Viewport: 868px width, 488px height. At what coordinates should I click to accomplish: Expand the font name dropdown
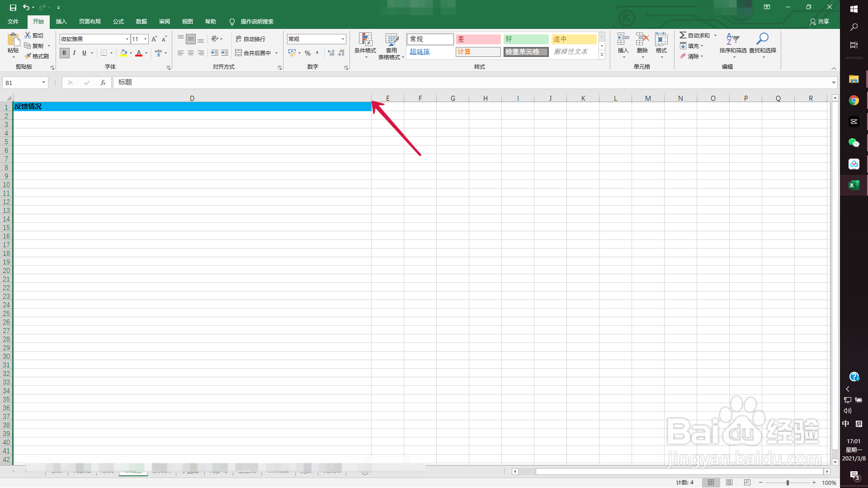pyautogui.click(x=127, y=39)
